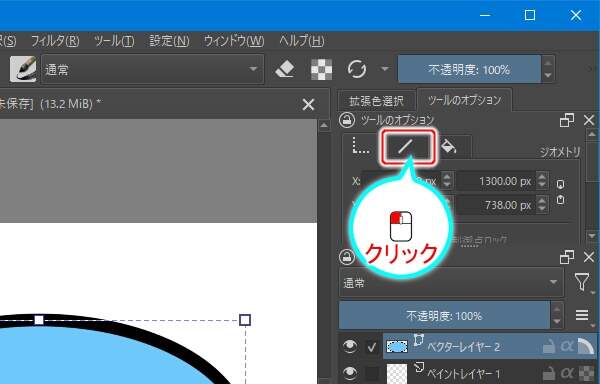Screen dimensions: 600x384
Task: Select the fill bucket tab icon
Action: pyautogui.click(x=449, y=146)
